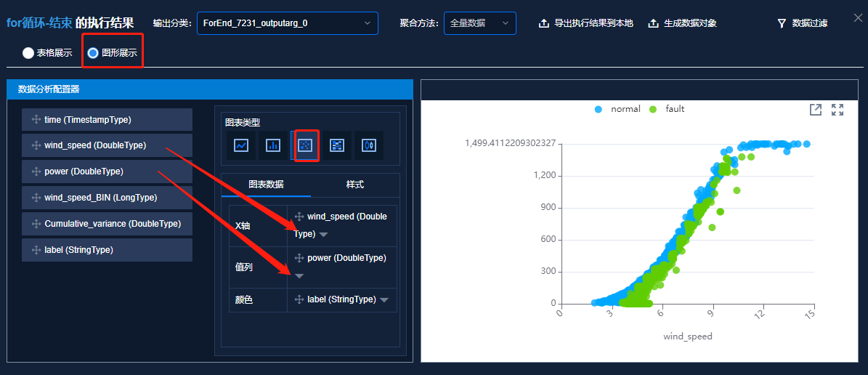Click drag handle of power field

36,172
